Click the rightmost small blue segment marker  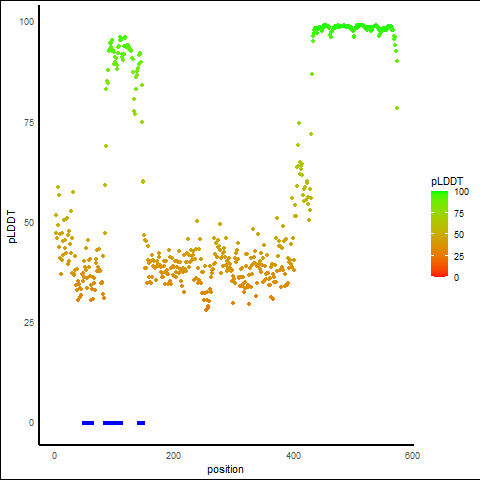click(x=141, y=423)
